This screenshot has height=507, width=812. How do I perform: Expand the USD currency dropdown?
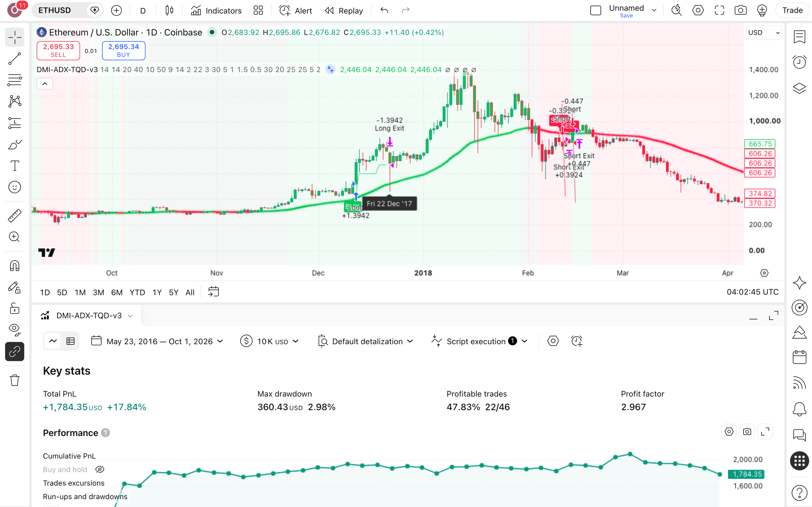click(764, 32)
